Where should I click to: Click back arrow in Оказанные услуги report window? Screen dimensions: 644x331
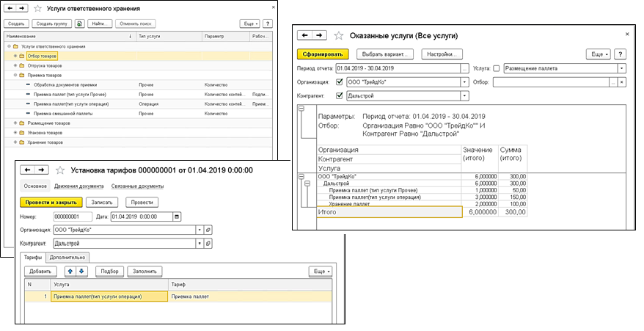pos(304,35)
